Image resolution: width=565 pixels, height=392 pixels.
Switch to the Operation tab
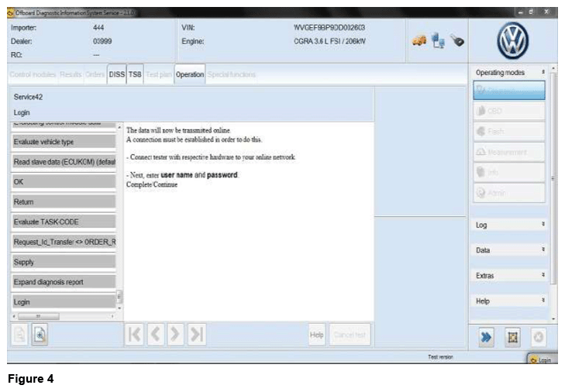[190, 74]
